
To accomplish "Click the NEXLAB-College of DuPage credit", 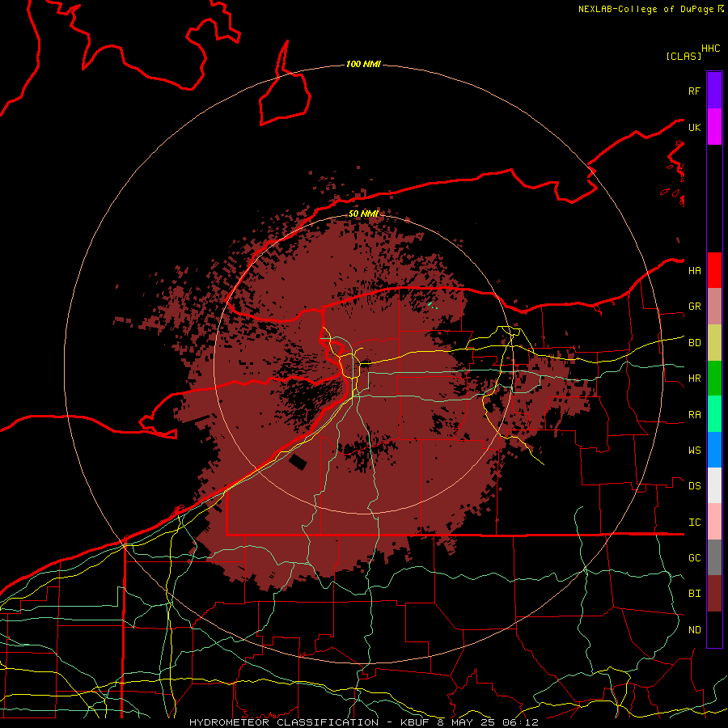I will (x=645, y=9).
